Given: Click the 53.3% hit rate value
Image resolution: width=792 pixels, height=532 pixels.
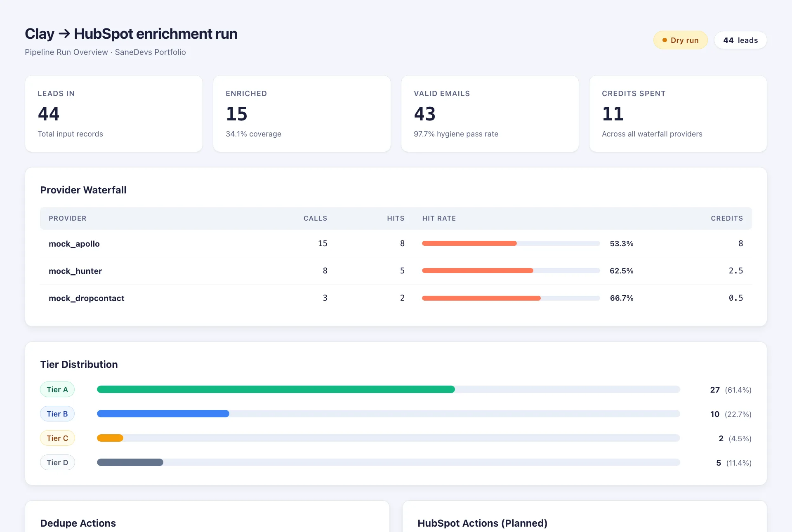Looking at the screenshot, I should (622, 244).
